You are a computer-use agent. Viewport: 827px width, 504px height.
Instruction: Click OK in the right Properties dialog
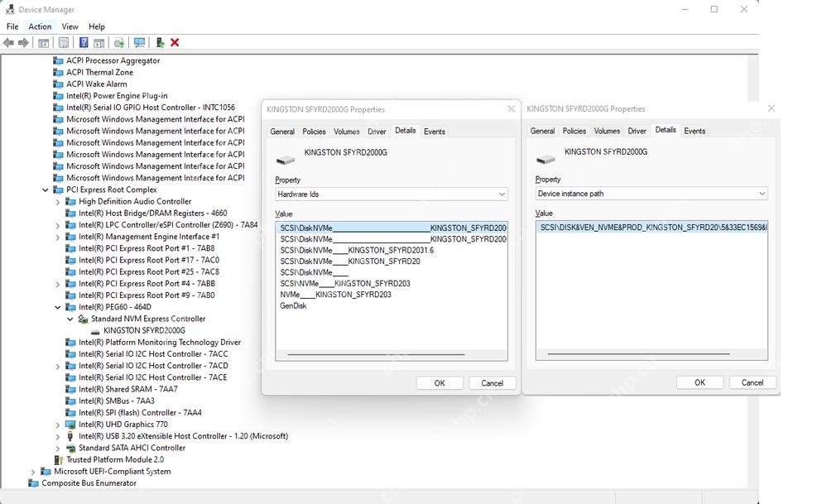pyautogui.click(x=700, y=382)
